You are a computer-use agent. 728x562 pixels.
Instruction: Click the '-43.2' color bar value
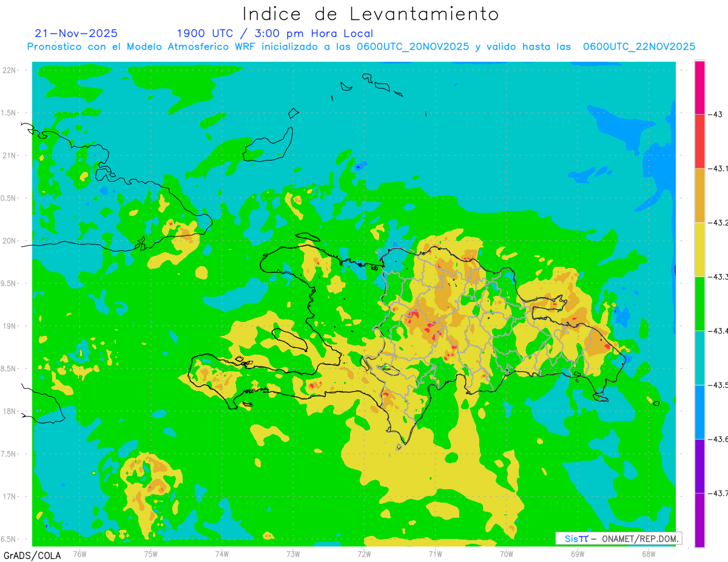(718, 222)
